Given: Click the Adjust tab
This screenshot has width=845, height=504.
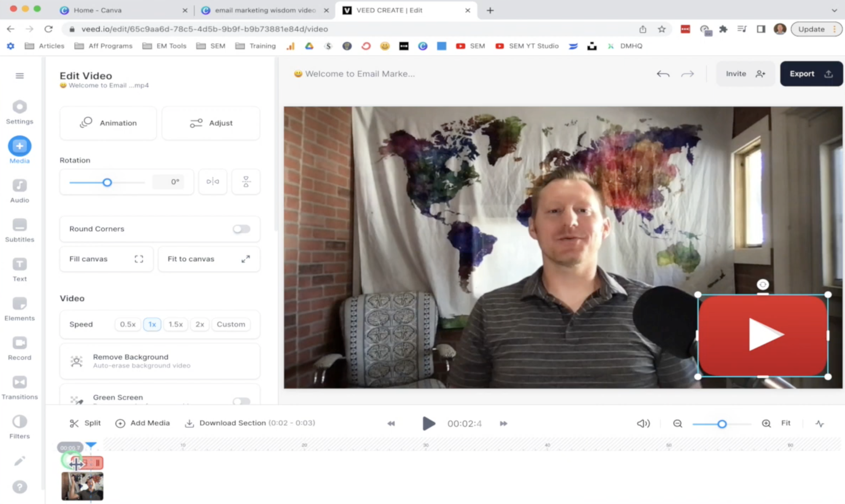Looking at the screenshot, I should tap(211, 123).
